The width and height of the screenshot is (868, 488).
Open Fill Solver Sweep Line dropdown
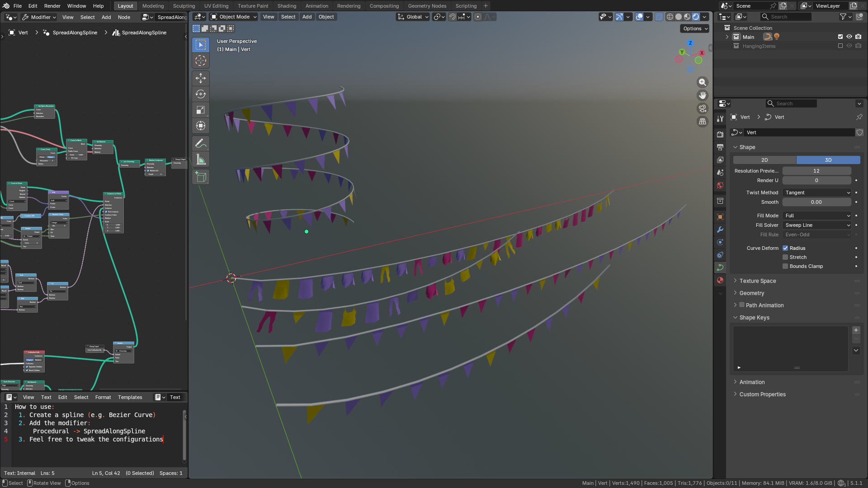click(x=817, y=225)
